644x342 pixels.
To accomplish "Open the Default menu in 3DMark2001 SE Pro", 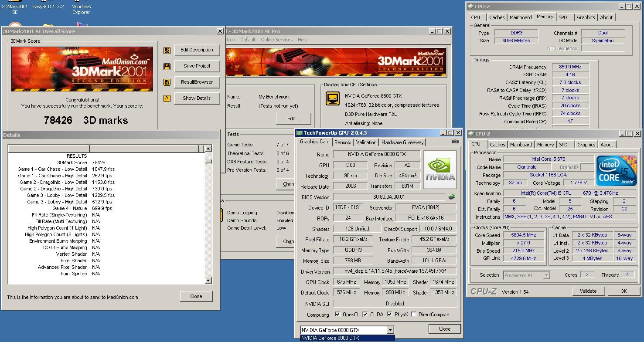I will pyautogui.click(x=248, y=40).
